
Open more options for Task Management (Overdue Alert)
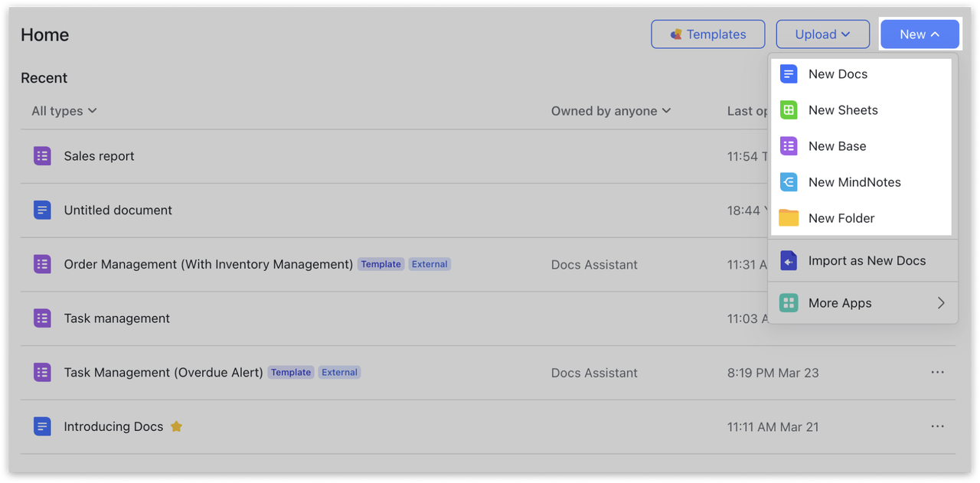click(x=937, y=372)
